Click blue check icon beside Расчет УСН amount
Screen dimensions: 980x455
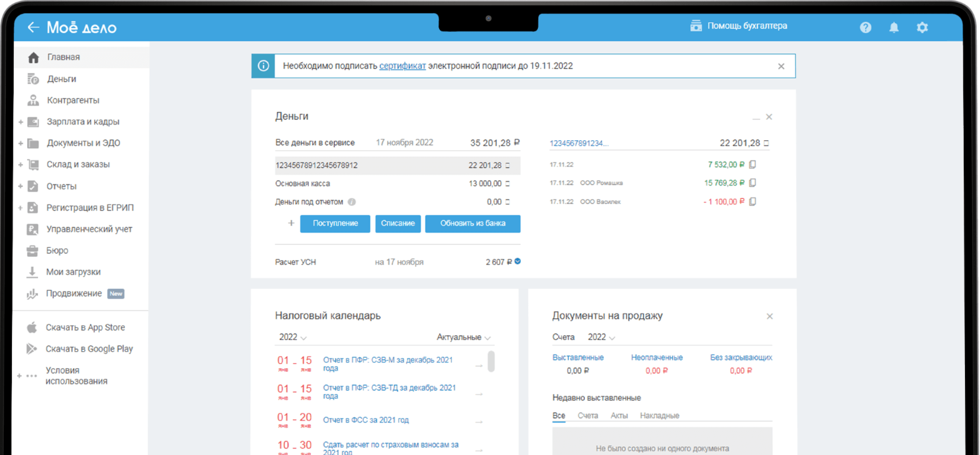518,261
